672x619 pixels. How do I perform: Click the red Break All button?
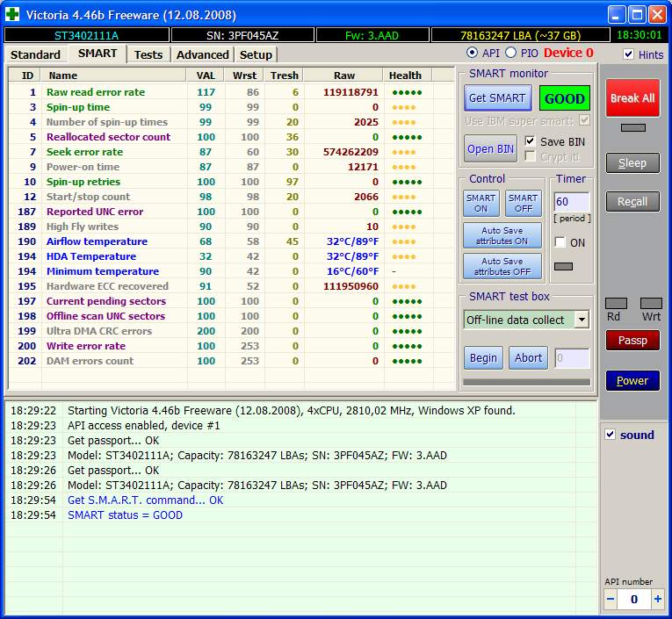click(632, 98)
